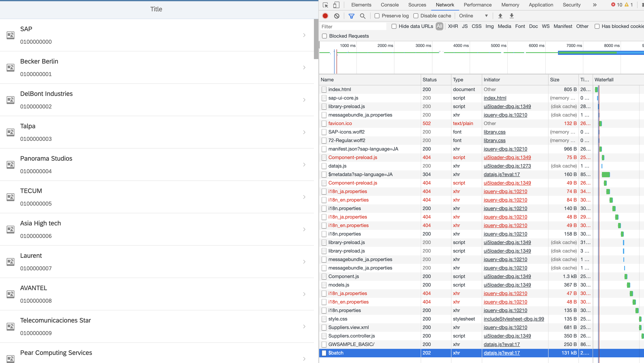Screen dimensions: 644x363
Task: Switch to the Console tab
Action: click(x=390, y=5)
